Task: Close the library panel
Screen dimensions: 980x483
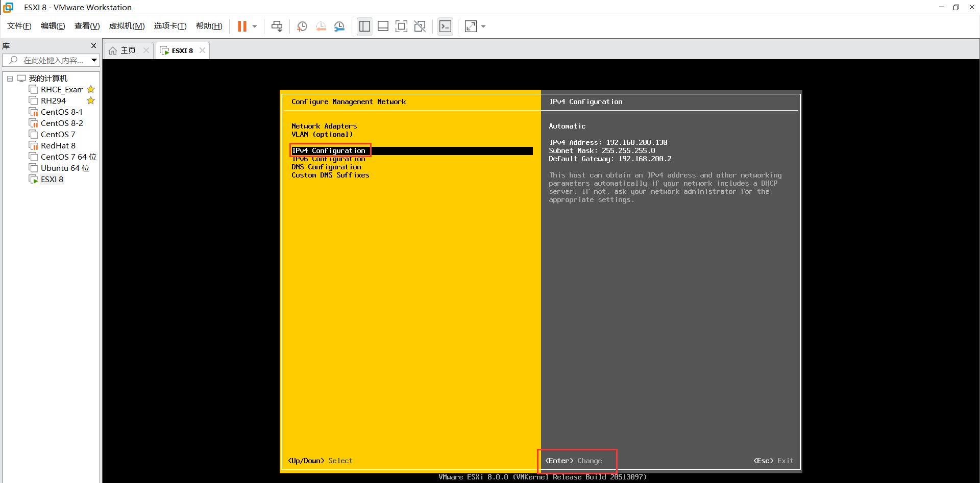Action: coord(93,46)
